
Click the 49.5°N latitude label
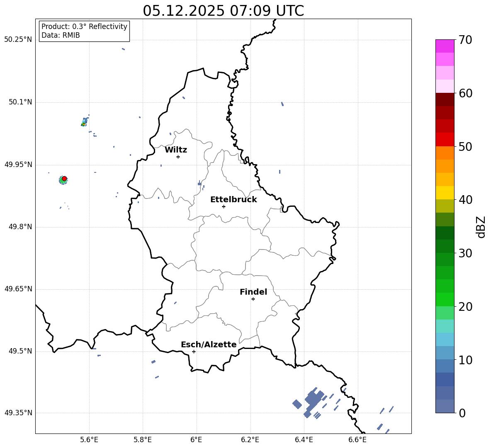coord(20,351)
